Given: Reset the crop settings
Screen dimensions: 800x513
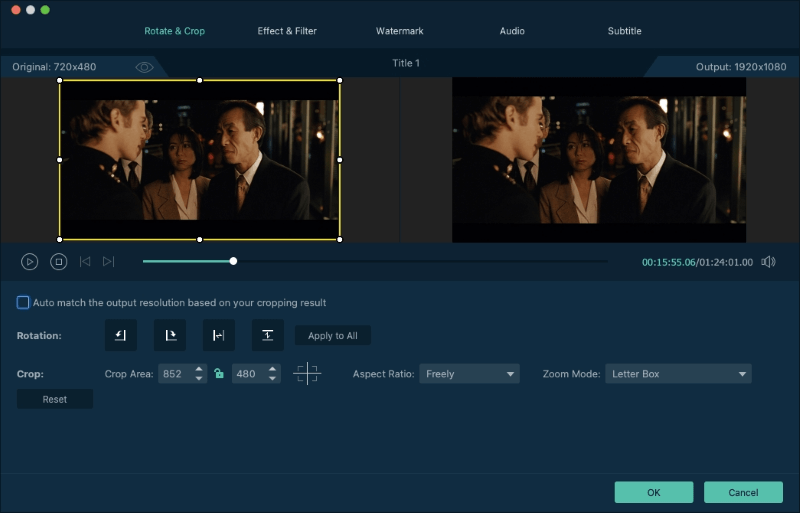Looking at the screenshot, I should click(x=55, y=399).
